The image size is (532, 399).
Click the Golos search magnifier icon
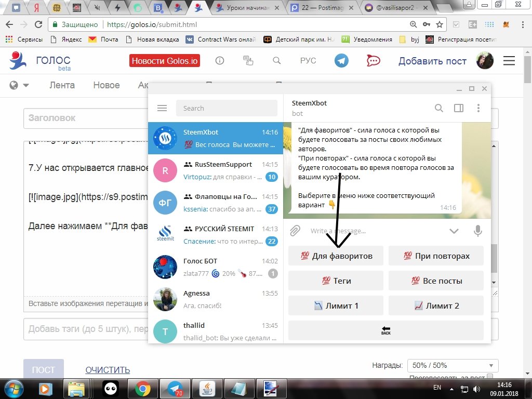(x=277, y=61)
